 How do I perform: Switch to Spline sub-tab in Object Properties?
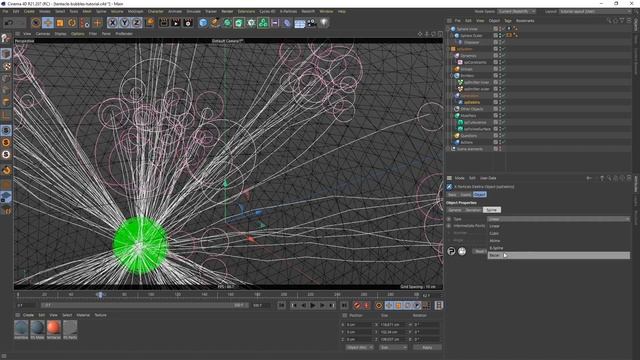[492, 210]
